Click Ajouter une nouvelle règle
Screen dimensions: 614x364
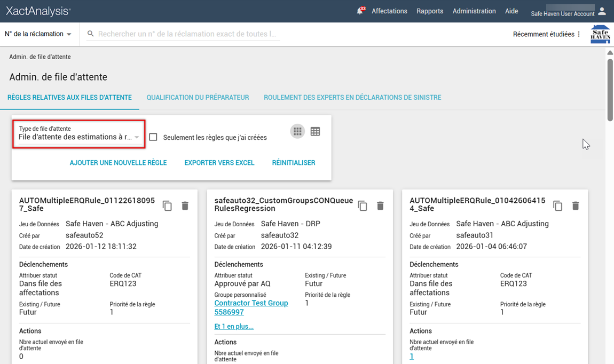[118, 162]
